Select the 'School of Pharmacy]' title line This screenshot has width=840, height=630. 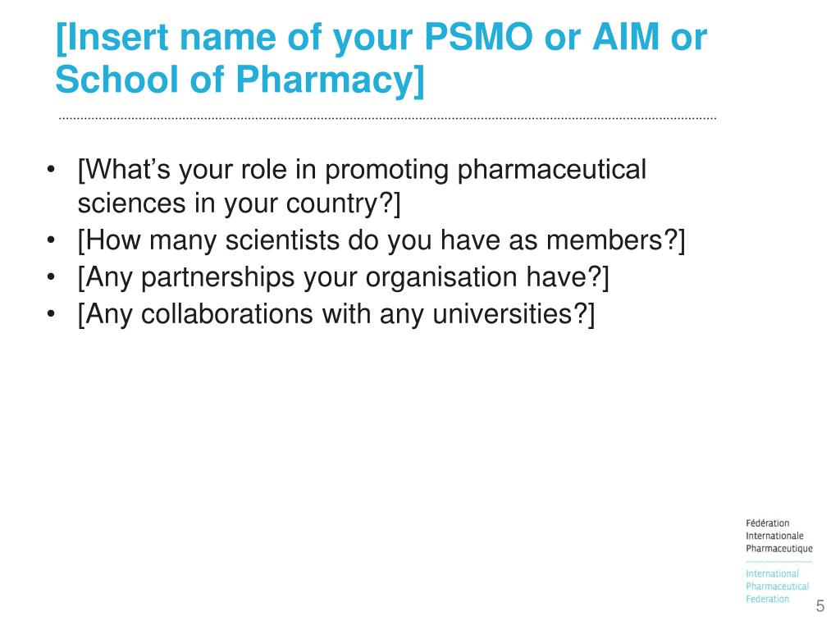[240, 80]
